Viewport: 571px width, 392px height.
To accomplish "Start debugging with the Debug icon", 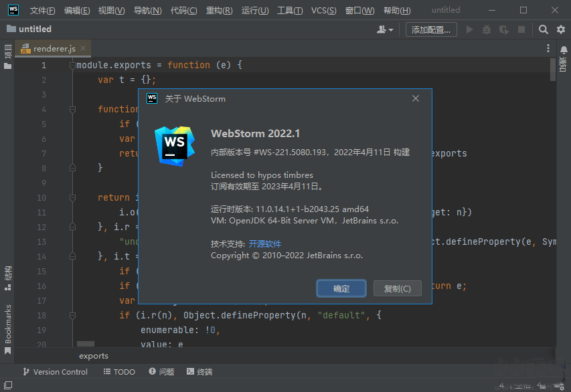I will (x=487, y=29).
